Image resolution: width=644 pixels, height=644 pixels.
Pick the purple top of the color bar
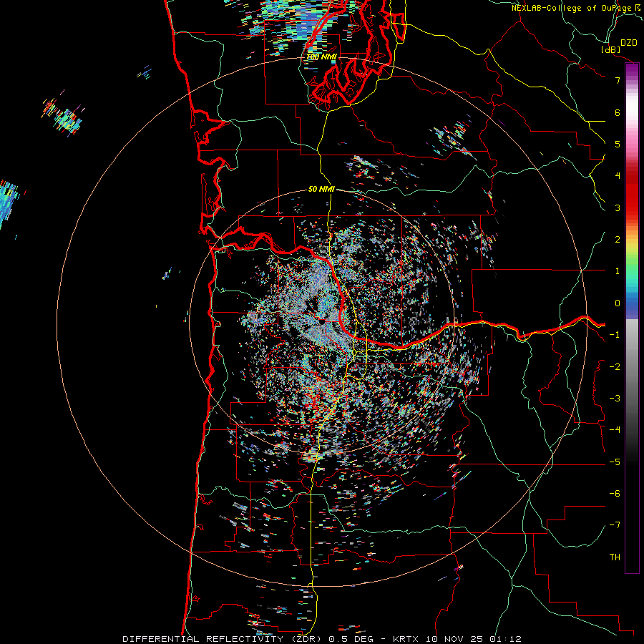click(x=632, y=70)
